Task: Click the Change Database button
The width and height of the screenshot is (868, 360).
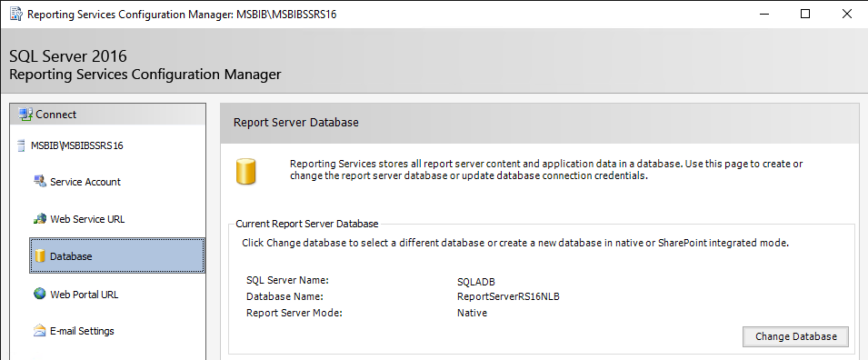Action: (x=795, y=336)
